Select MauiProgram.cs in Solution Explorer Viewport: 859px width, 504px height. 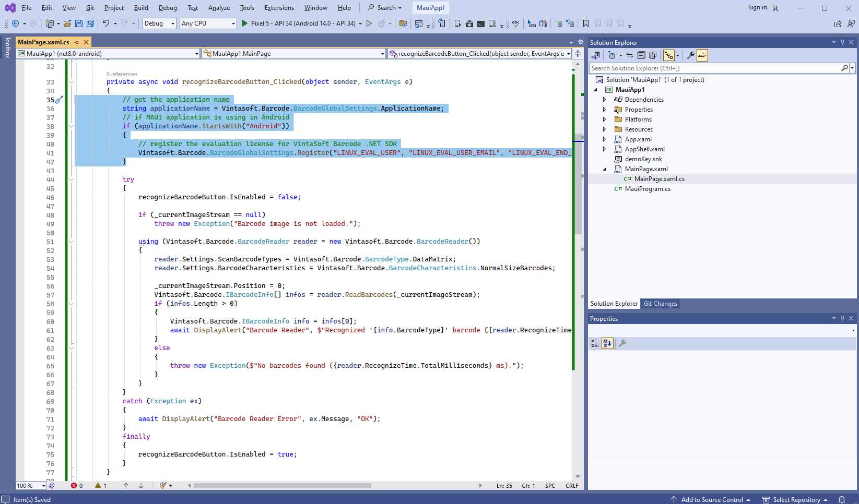pos(648,189)
